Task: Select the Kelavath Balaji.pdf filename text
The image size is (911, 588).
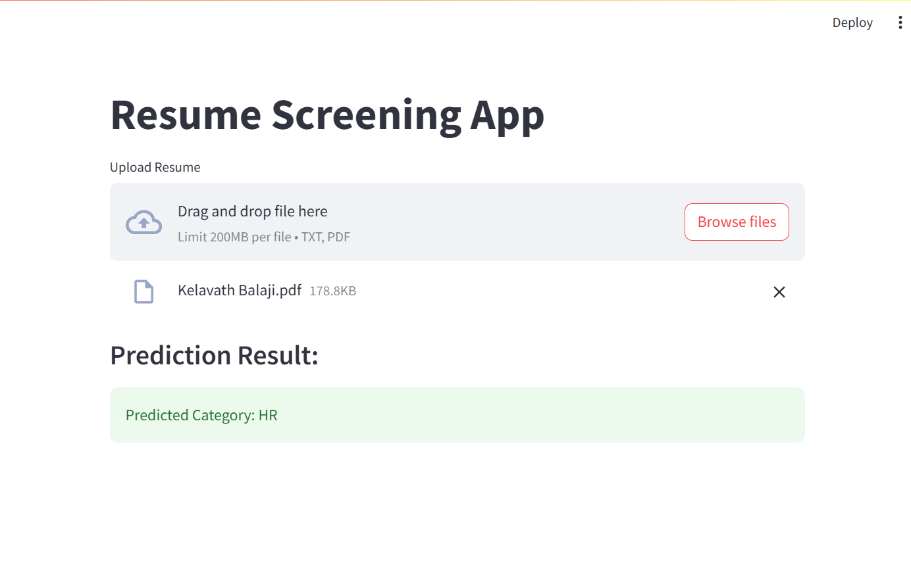Action: click(240, 290)
